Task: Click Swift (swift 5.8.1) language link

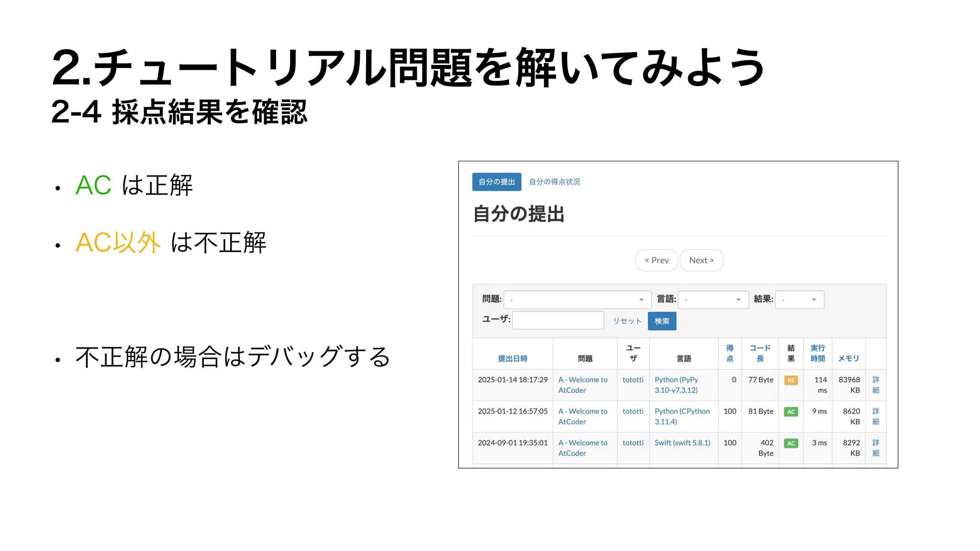Action: tap(682, 442)
